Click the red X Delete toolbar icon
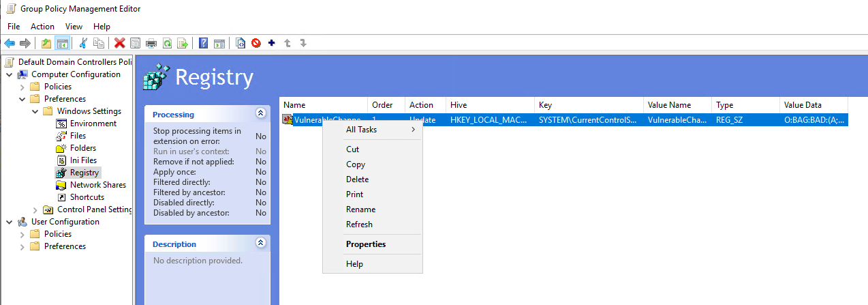 (x=120, y=43)
